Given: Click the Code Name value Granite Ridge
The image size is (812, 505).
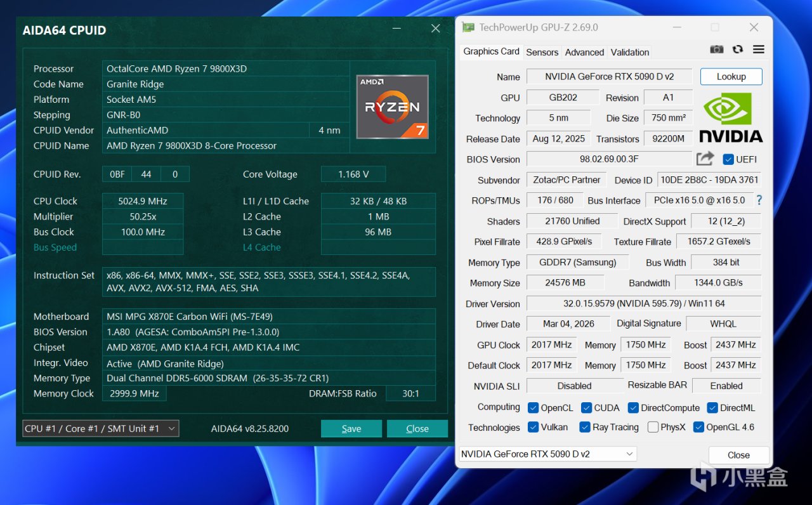Looking at the screenshot, I should point(226,84).
